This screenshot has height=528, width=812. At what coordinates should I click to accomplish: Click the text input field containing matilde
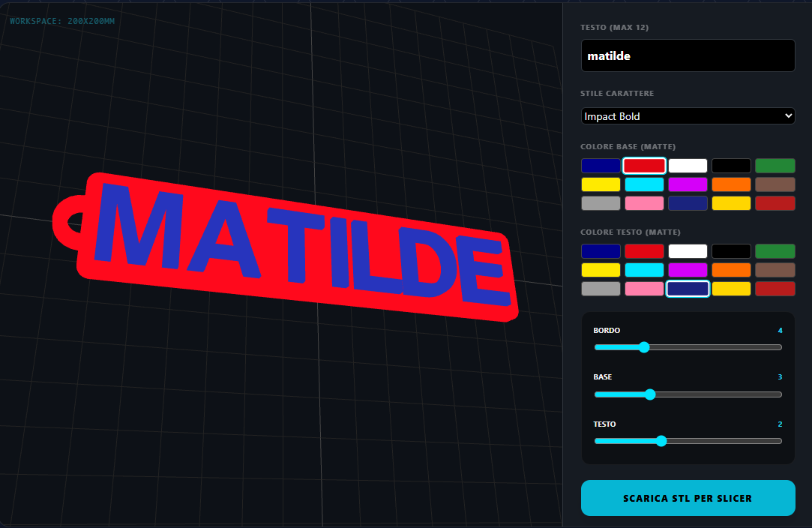[688, 55]
